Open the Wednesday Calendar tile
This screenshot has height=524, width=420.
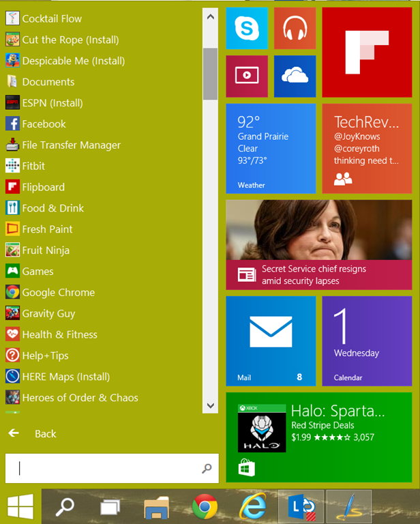(x=367, y=341)
